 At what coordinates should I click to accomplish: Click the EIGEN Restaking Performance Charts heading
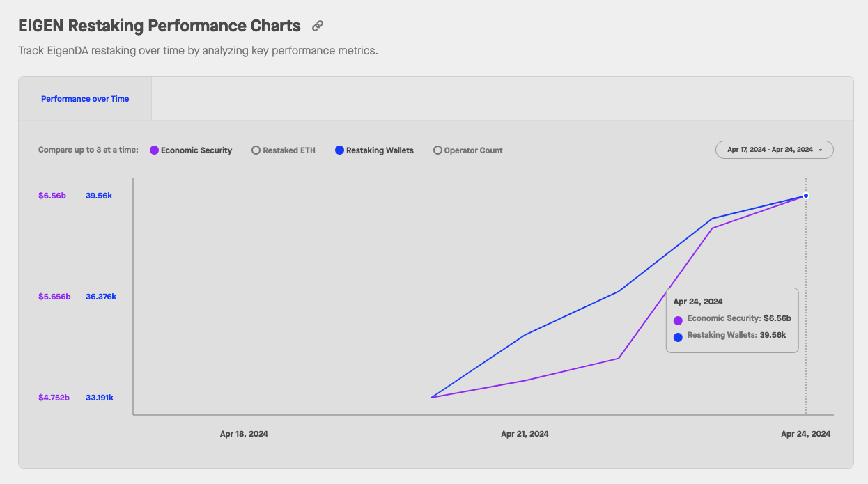coord(160,26)
